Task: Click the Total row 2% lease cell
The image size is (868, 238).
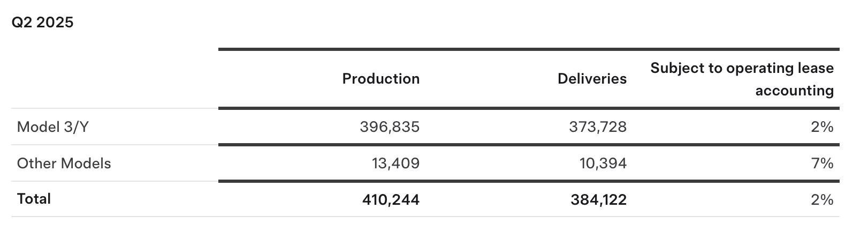Action: [x=821, y=200]
